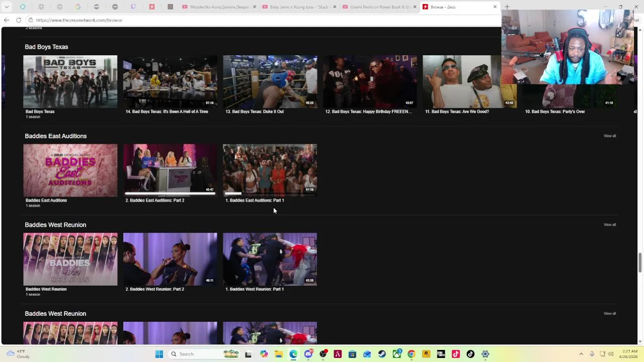The width and height of the screenshot is (644, 362).
Task: Play episode 14 It's Been A Hell of A Time
Action: click(x=170, y=81)
